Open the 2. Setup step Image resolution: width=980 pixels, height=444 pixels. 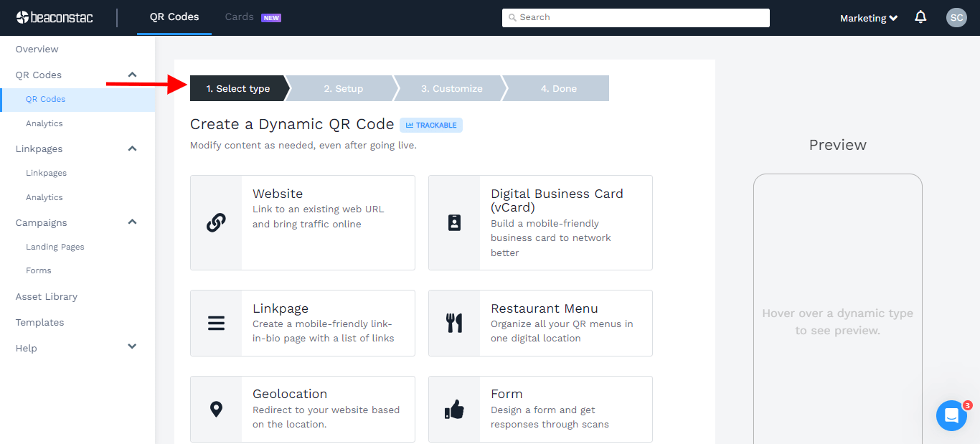pyautogui.click(x=343, y=88)
